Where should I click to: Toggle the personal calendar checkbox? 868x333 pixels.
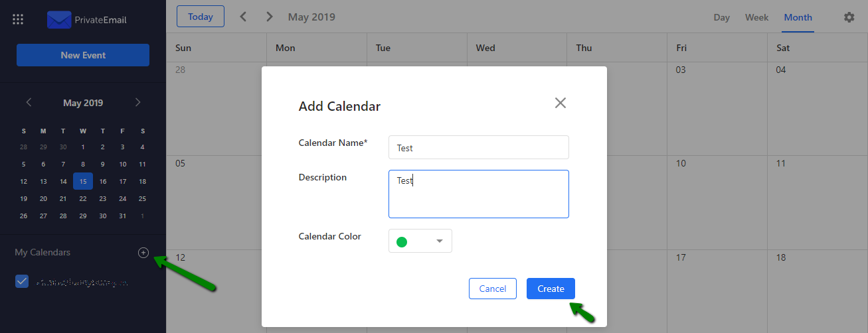[x=22, y=282]
